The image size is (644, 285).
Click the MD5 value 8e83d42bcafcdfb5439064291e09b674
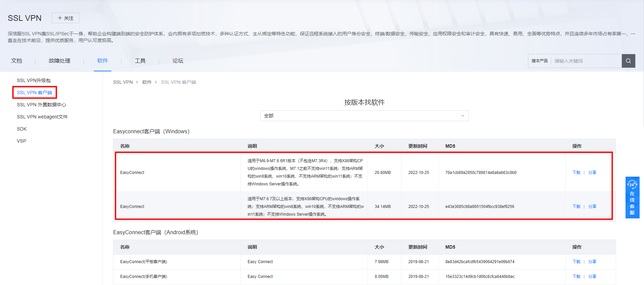coord(480,262)
